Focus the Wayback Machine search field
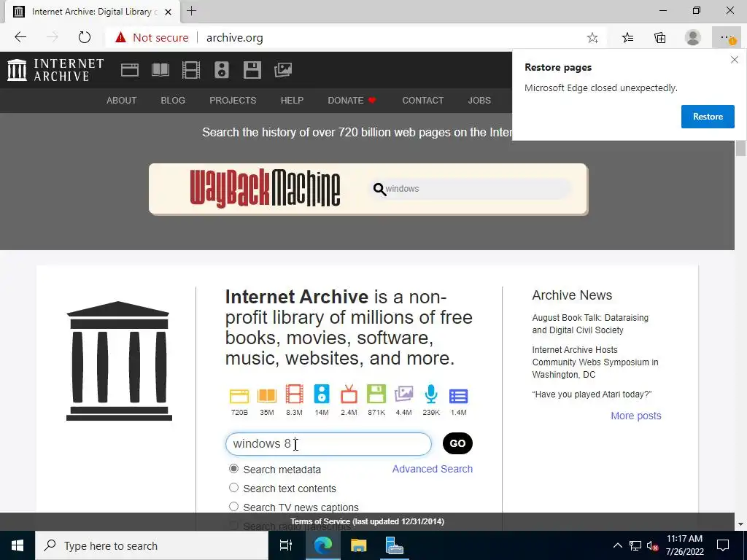The height and width of the screenshot is (560, 747). pyautogui.click(x=472, y=189)
